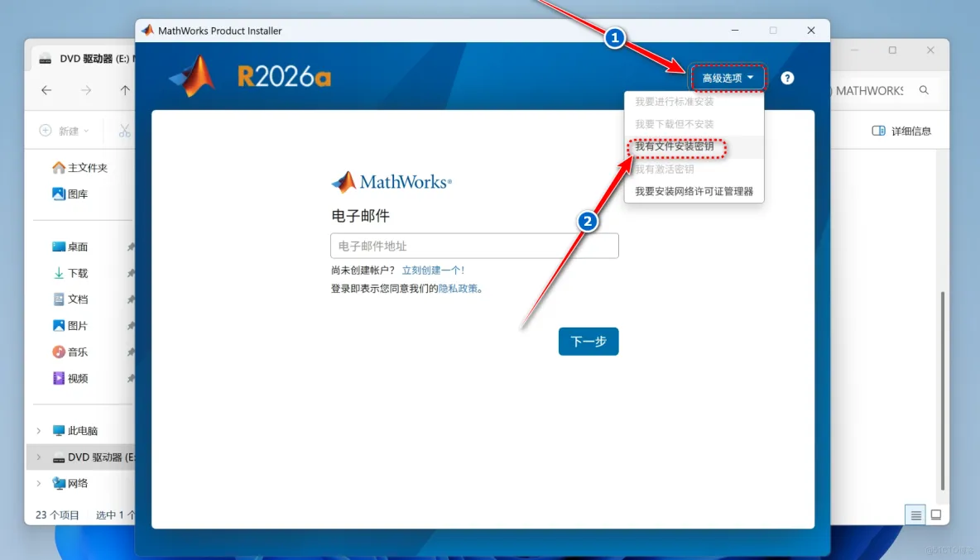980x560 pixels.
Task: Click the MathWorks logo in installer title bar
Action: (147, 31)
